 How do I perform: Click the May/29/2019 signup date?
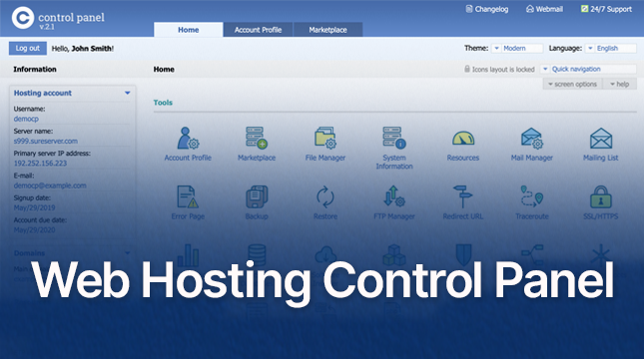pyautogui.click(x=35, y=207)
